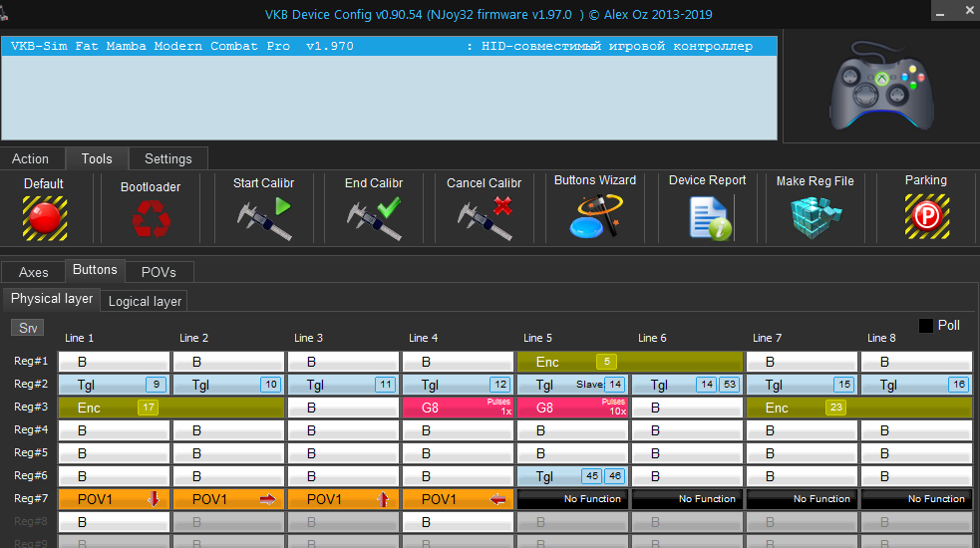This screenshot has width=980, height=548.
Task: Select the G8 Pulses 1x cell
Action: pos(459,409)
